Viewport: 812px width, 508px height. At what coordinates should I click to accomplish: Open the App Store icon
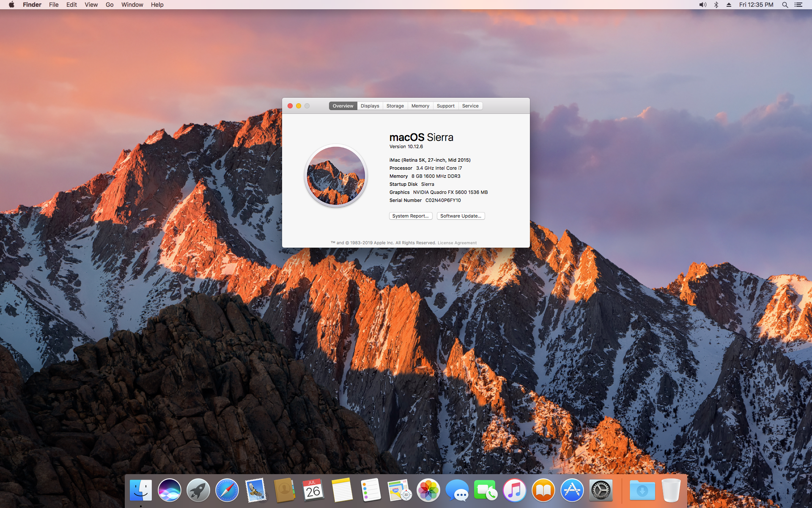point(572,490)
